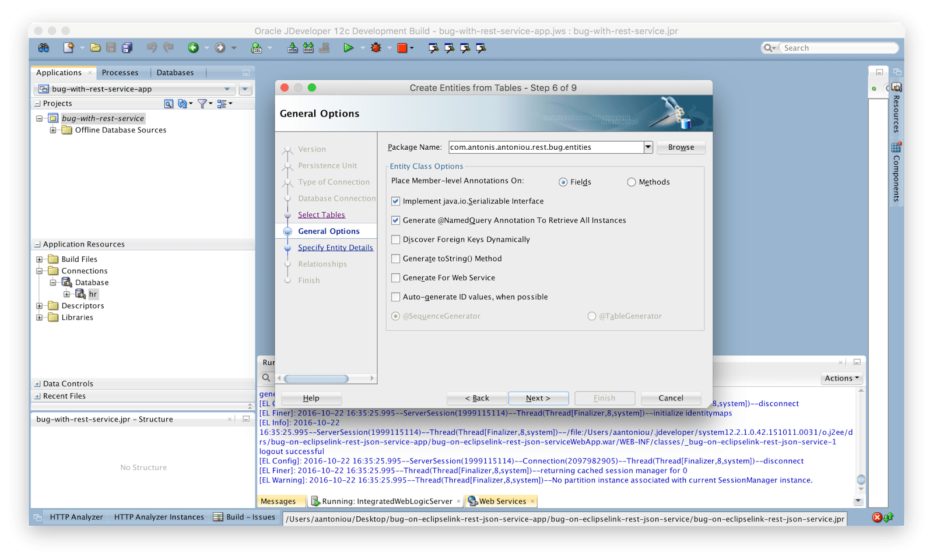Open the Web Services log tab
Screen dimensions: 933x560
(501, 501)
